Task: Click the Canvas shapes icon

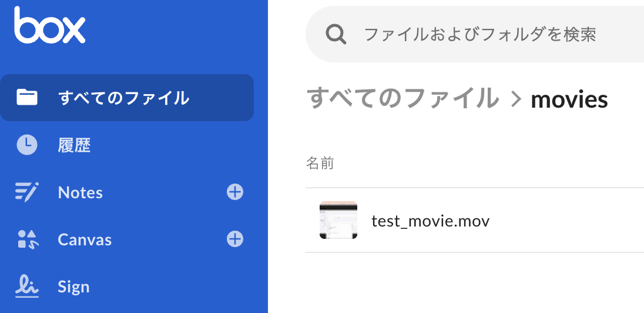Action: click(28, 239)
